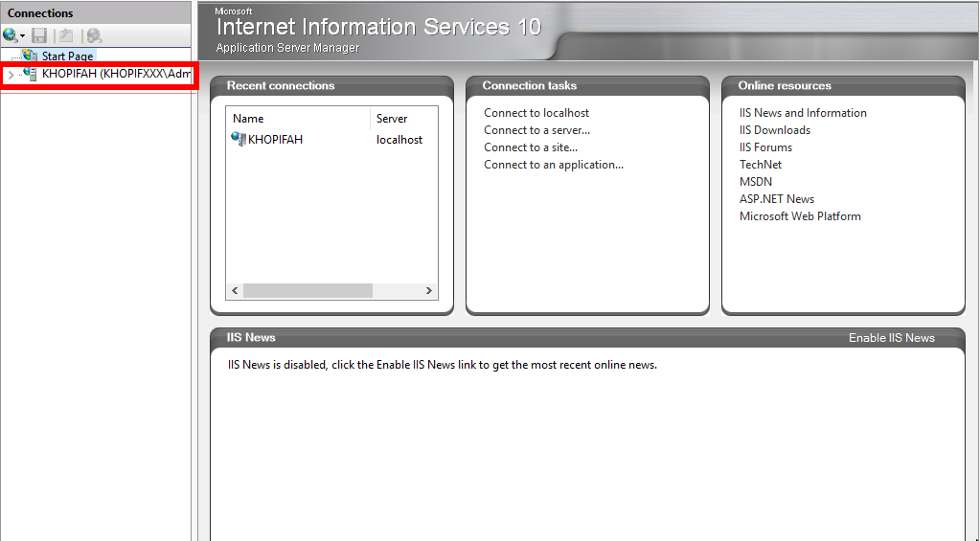Click the Save floppy disk toolbar icon

click(x=39, y=35)
